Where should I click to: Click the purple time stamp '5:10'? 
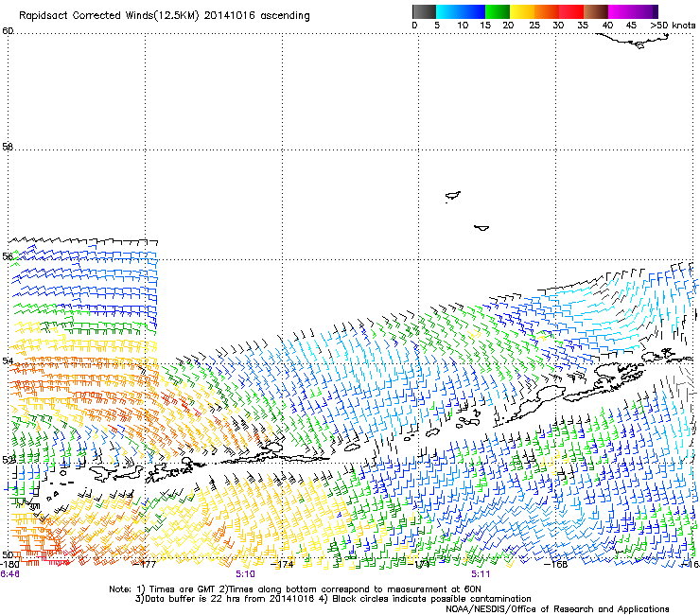click(x=246, y=574)
